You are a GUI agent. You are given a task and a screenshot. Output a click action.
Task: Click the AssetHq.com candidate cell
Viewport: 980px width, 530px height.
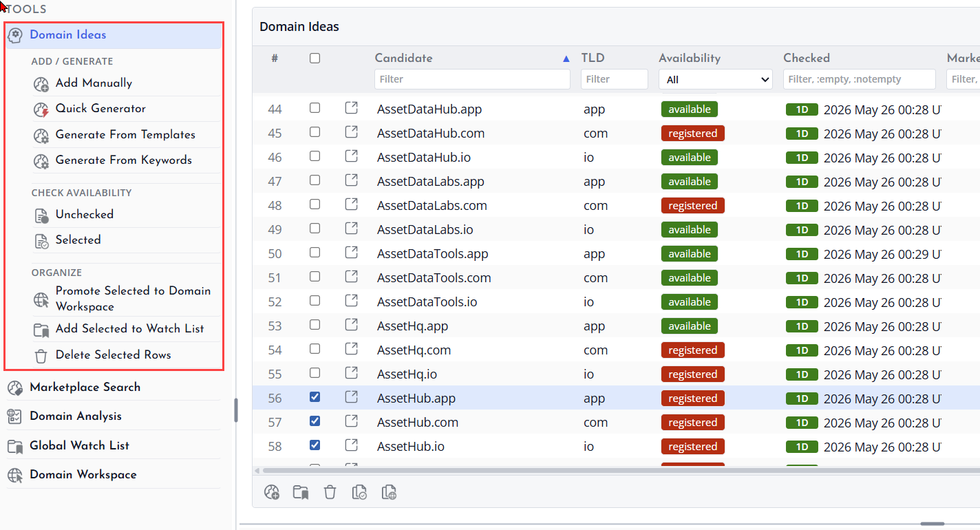pyautogui.click(x=414, y=350)
